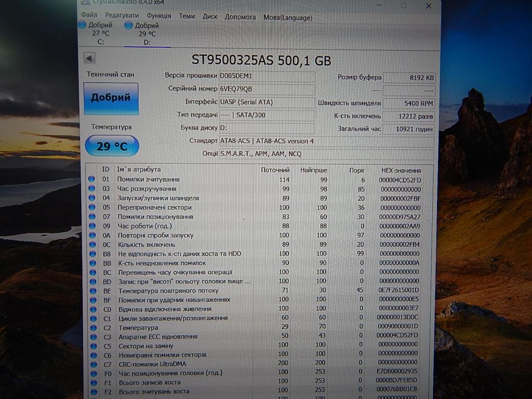Click the firmware field D005DEM1
Screen dimensions: 532x399
[267, 76]
